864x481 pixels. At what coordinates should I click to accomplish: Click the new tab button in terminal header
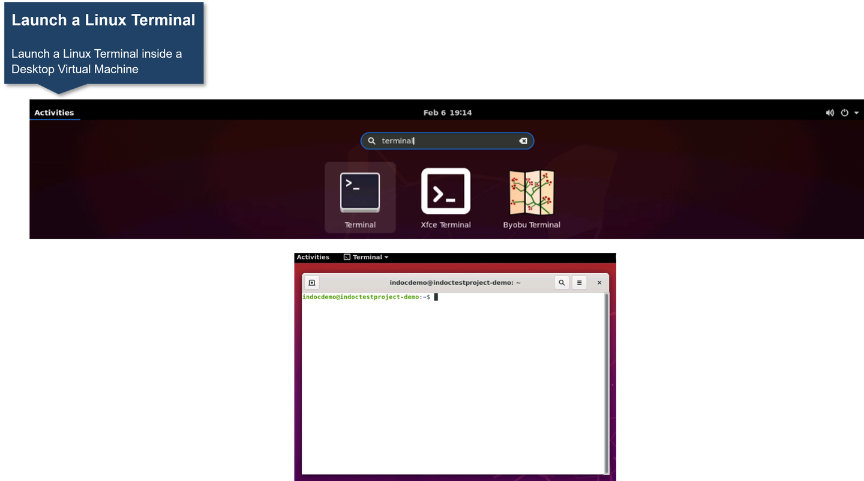pyautogui.click(x=311, y=283)
